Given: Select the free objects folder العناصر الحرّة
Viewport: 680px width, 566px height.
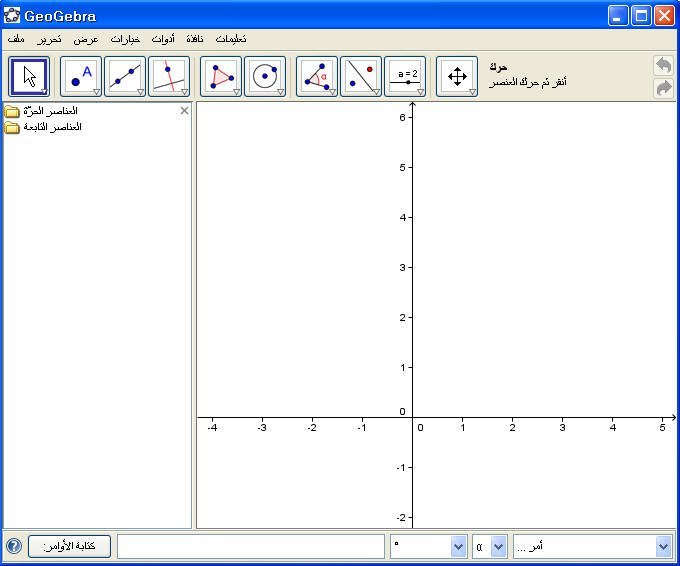Looking at the screenshot, I should click(41, 111).
